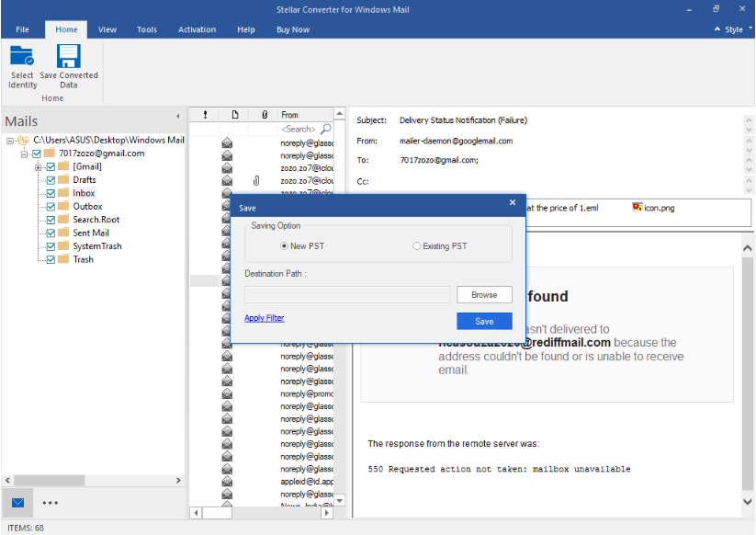Image resolution: width=756 pixels, height=535 pixels.
Task: Click the search magnifier in From column
Action: (326, 129)
